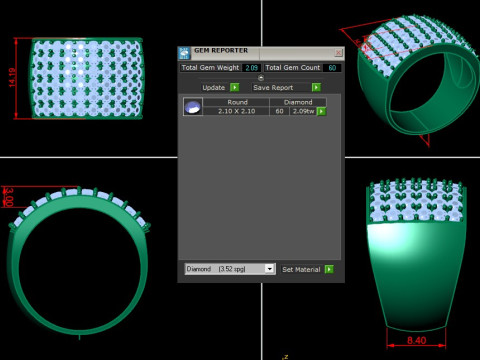Viewport: 480px width, 360px height.
Task: Select the round gem thumbnail in the list
Action: pos(193,107)
